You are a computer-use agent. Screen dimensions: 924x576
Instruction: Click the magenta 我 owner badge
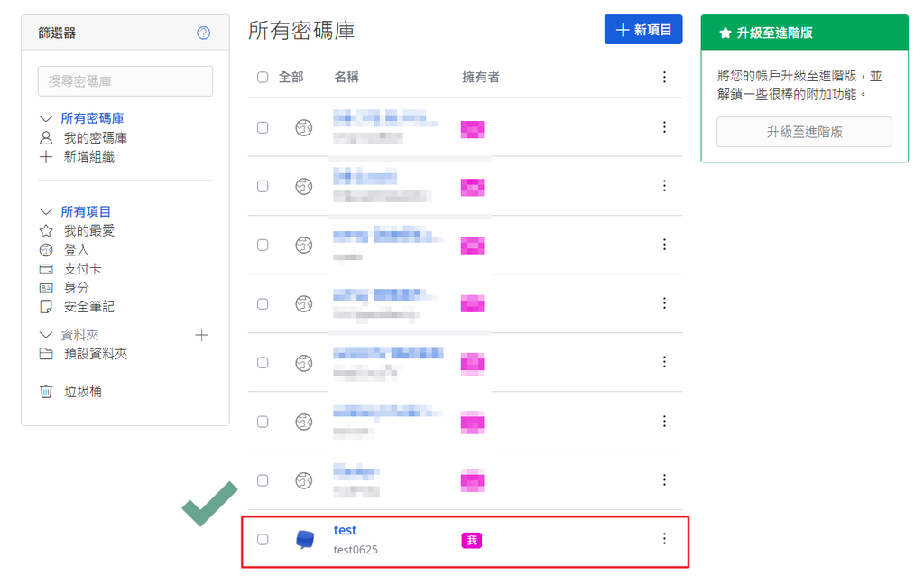[x=472, y=541]
